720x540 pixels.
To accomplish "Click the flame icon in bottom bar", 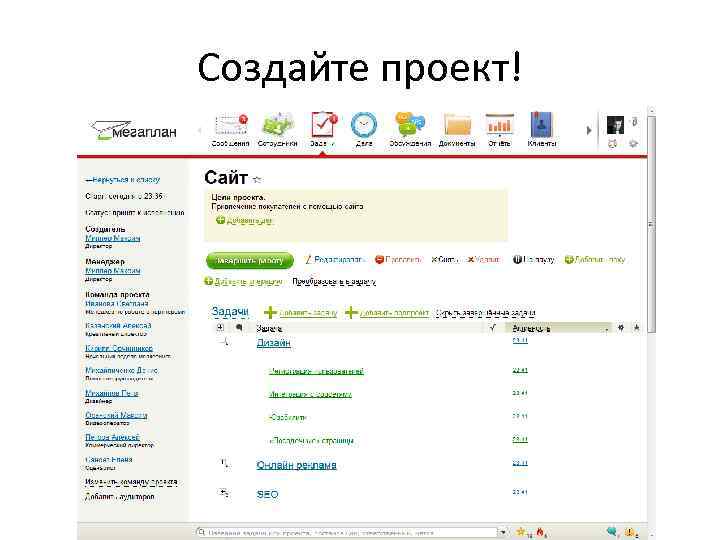I will [540, 532].
